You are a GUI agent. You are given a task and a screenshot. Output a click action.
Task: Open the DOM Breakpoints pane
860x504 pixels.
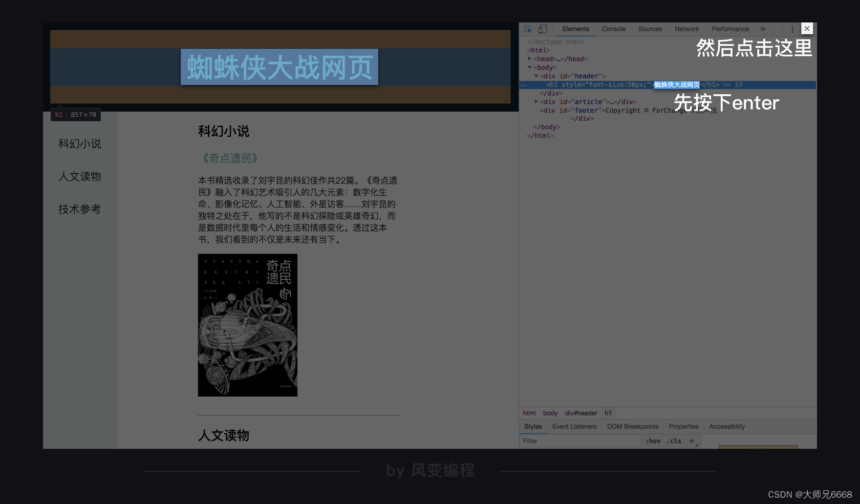coord(633,426)
